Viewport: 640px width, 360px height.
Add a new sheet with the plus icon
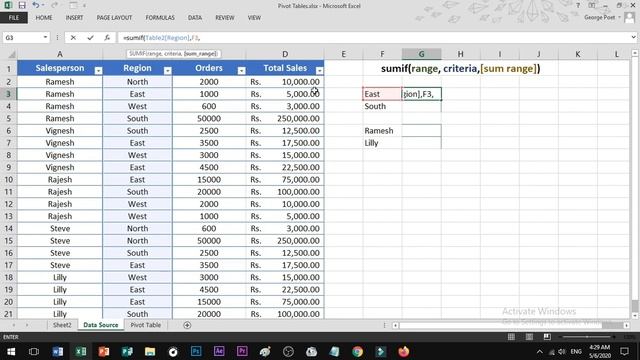pos(187,325)
